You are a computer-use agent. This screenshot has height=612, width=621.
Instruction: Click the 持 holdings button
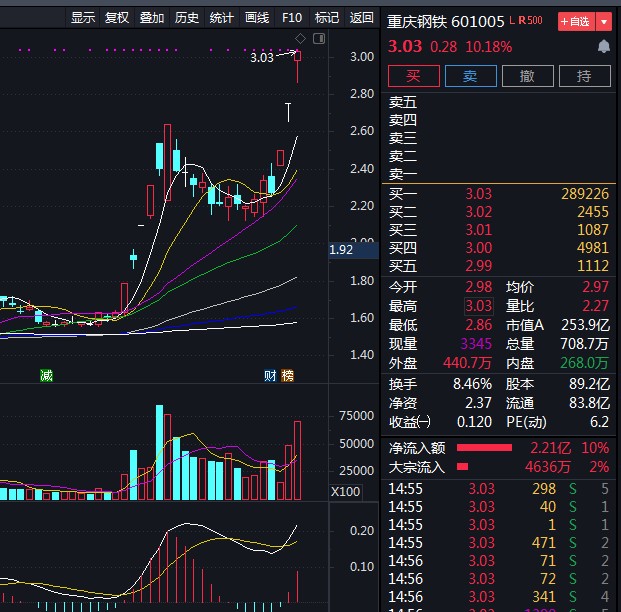point(585,76)
